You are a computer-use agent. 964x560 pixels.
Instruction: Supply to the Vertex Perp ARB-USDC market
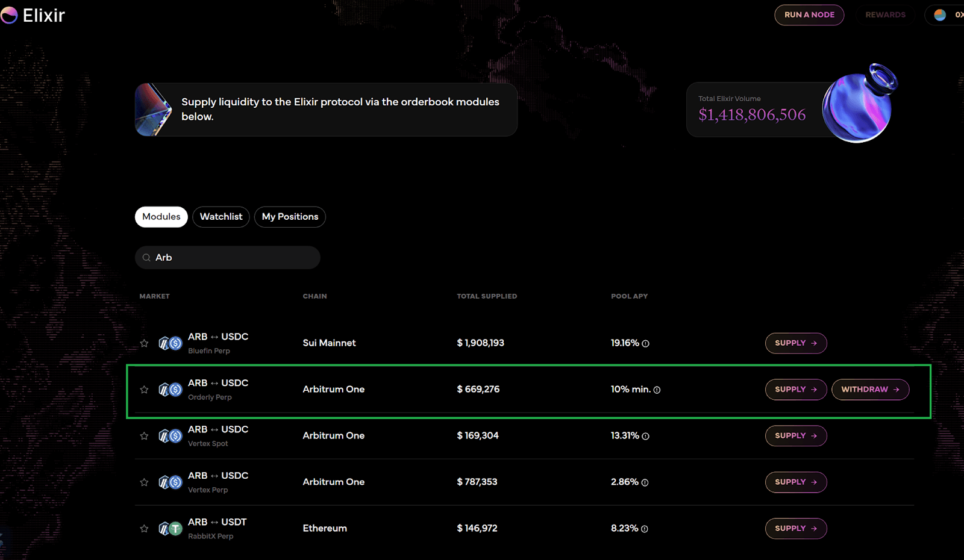point(796,482)
